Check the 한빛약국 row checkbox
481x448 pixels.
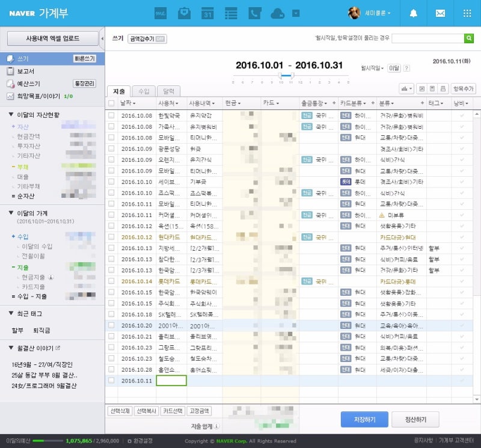[111, 115]
